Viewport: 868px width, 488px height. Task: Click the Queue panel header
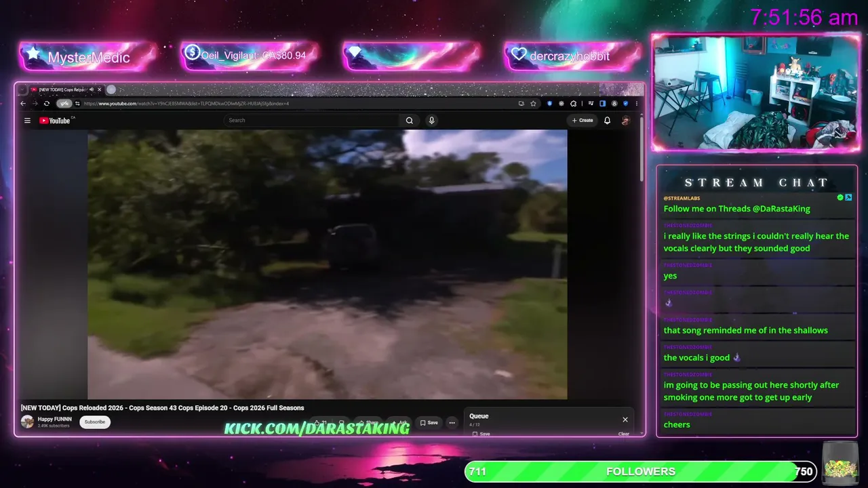(x=479, y=416)
